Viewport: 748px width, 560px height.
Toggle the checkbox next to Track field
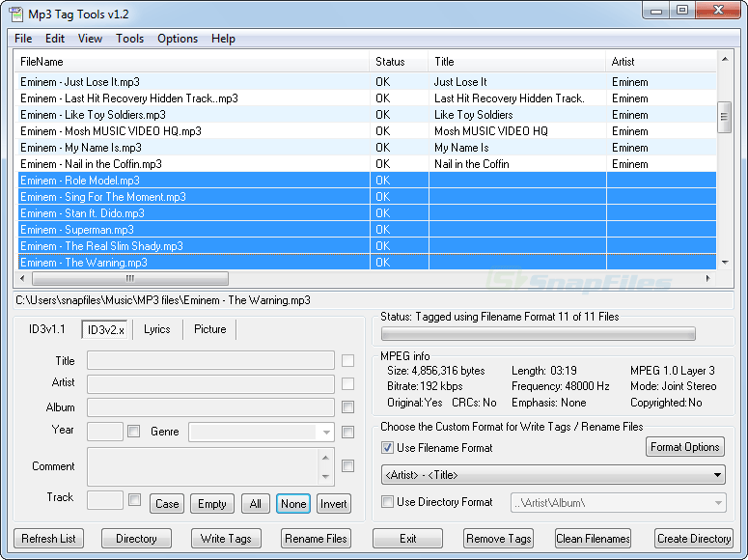[135, 500]
